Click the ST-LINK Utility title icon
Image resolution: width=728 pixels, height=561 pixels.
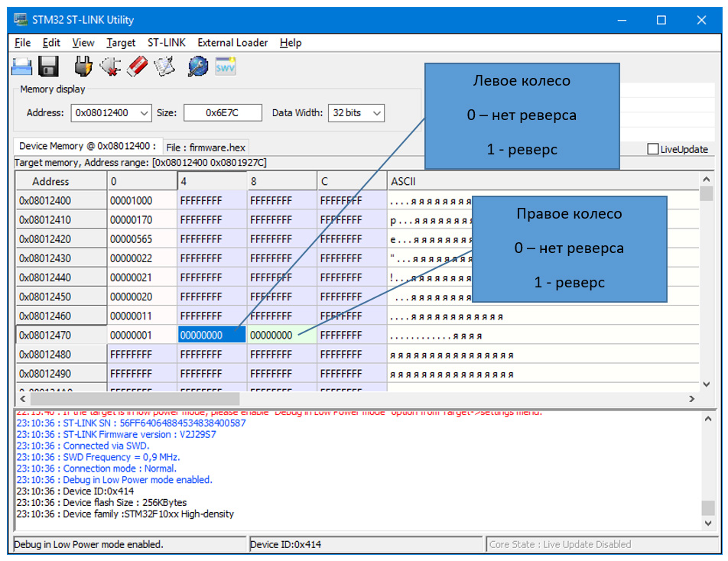pos(21,19)
